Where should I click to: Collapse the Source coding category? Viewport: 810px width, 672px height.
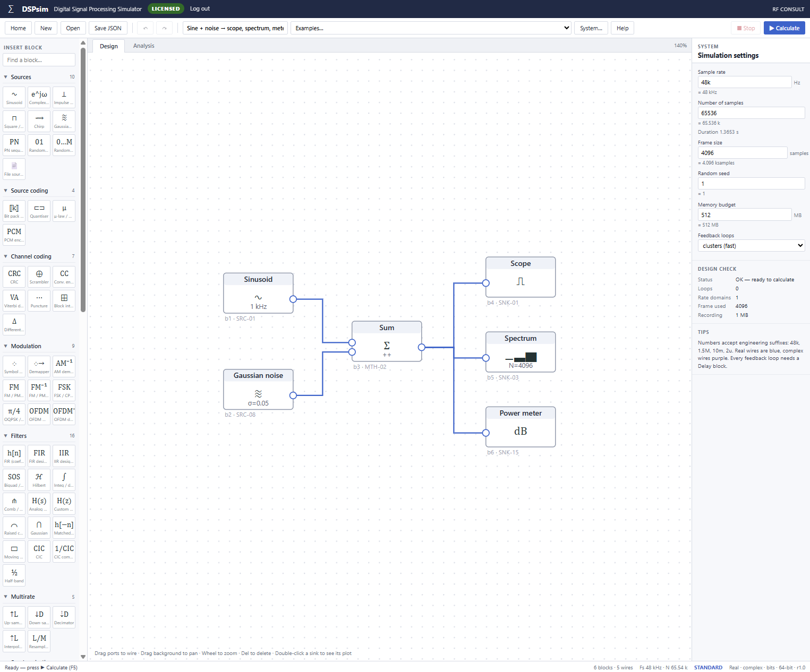(x=39, y=191)
